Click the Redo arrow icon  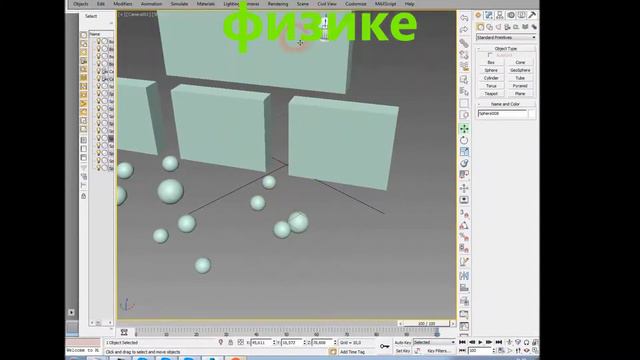click(x=464, y=30)
